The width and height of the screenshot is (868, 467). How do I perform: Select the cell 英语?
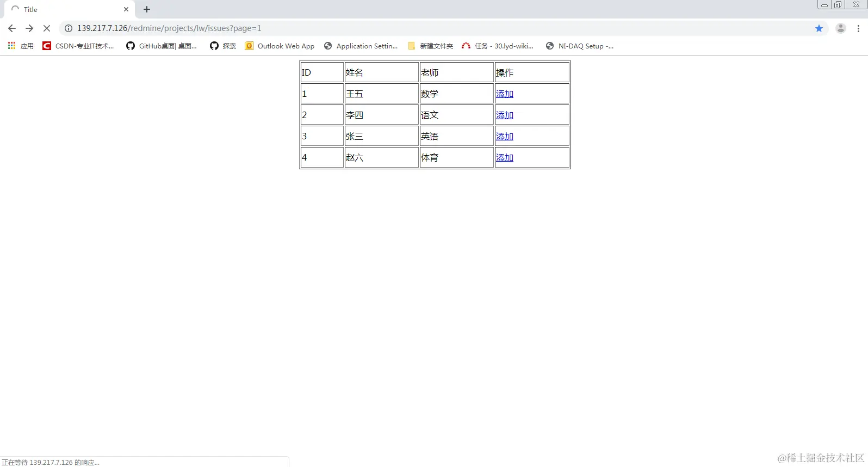(456, 136)
